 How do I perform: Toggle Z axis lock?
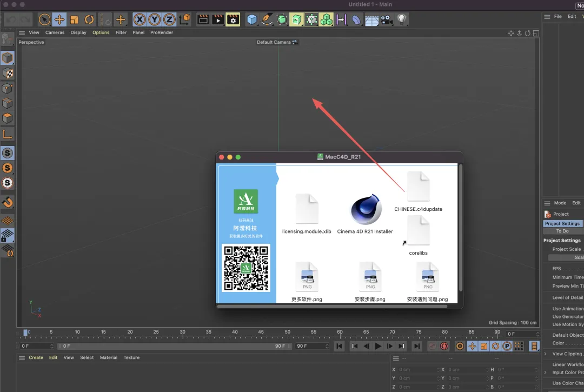(169, 19)
